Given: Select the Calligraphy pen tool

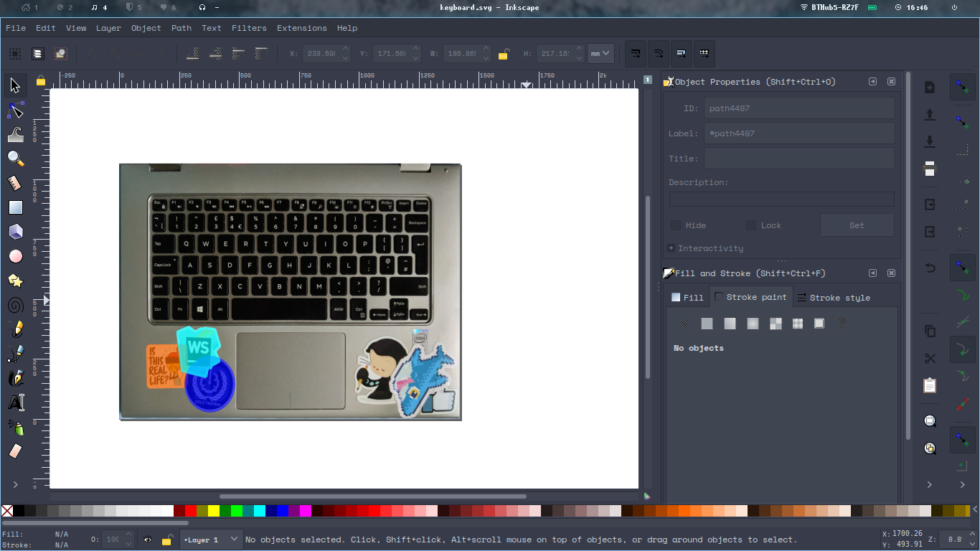Looking at the screenshot, I should pyautogui.click(x=14, y=377).
